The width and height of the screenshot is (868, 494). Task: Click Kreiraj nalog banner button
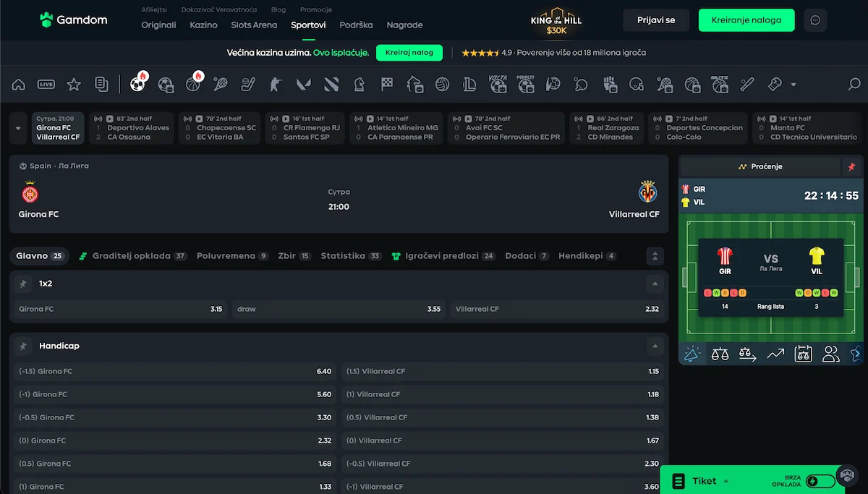coord(409,53)
